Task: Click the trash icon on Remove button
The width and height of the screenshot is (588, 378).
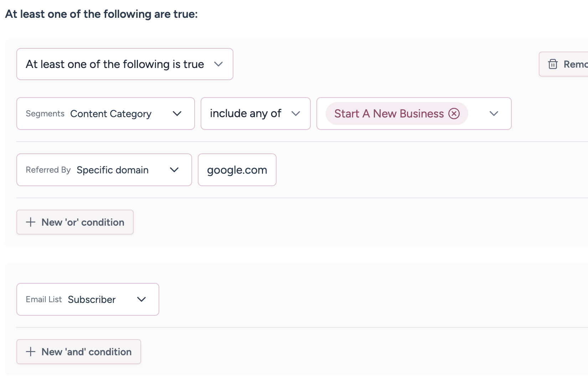Action: 553,64
